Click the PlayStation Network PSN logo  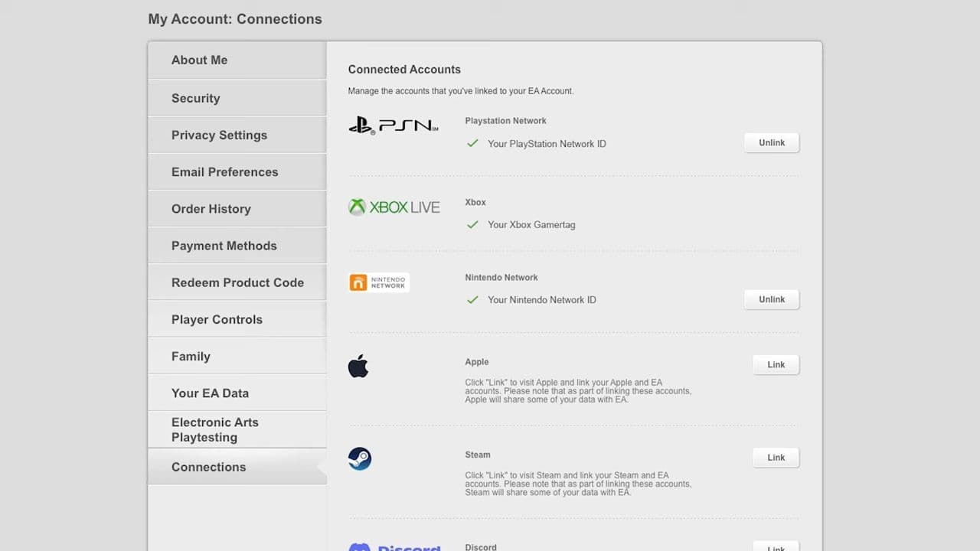pos(393,126)
